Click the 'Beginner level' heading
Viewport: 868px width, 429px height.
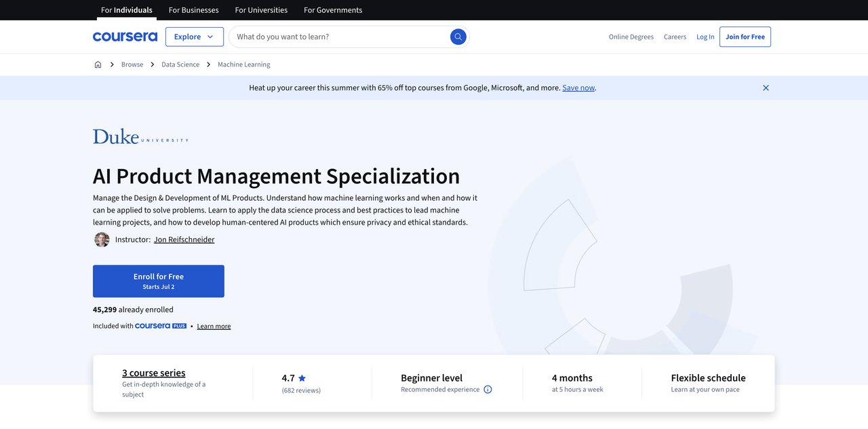point(431,378)
